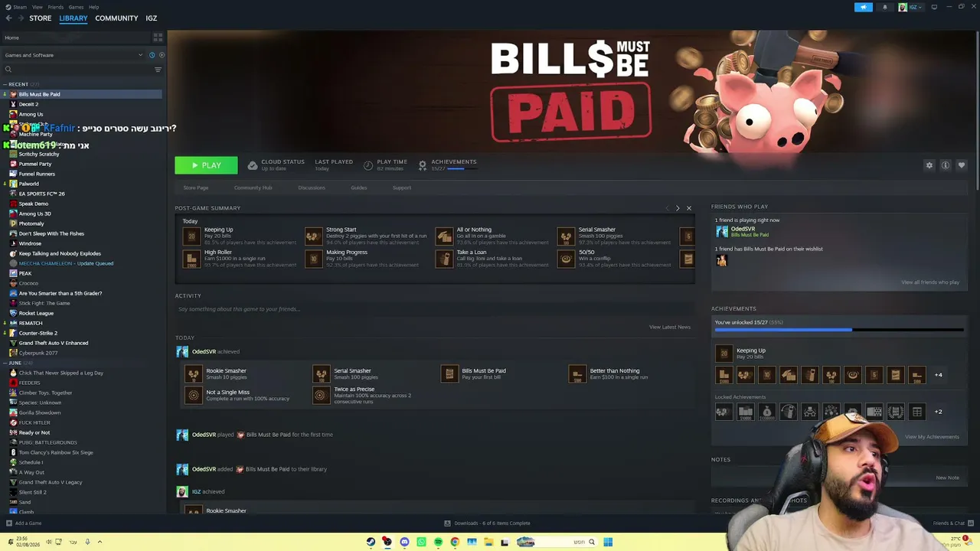The image size is (980, 551).
Task: Open the game settings gear icon
Action: click(929, 165)
